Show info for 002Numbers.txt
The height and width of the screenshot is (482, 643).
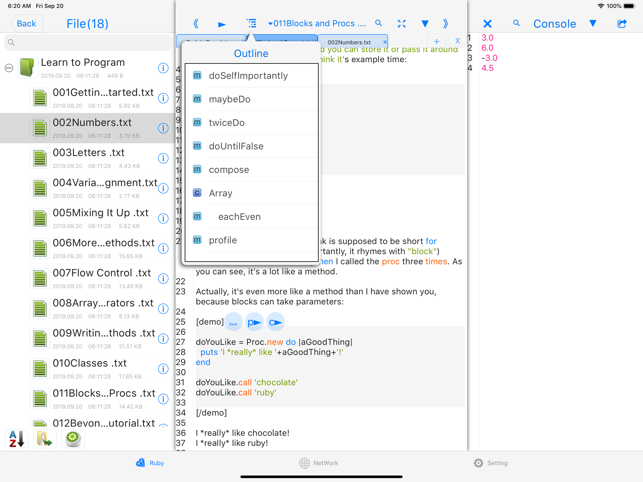[163, 128]
